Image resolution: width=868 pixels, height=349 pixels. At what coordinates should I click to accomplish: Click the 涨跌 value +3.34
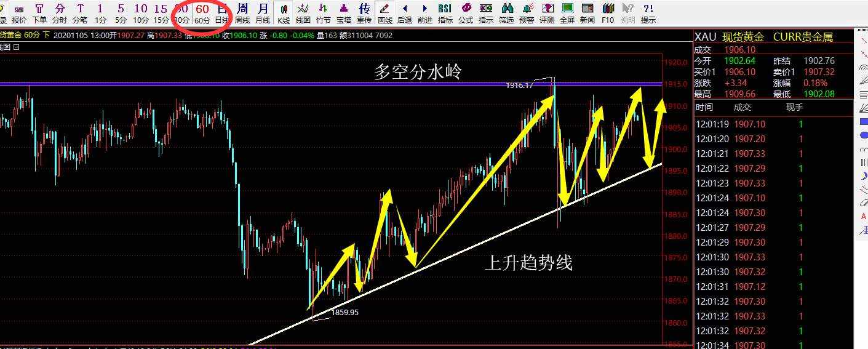tap(736, 83)
